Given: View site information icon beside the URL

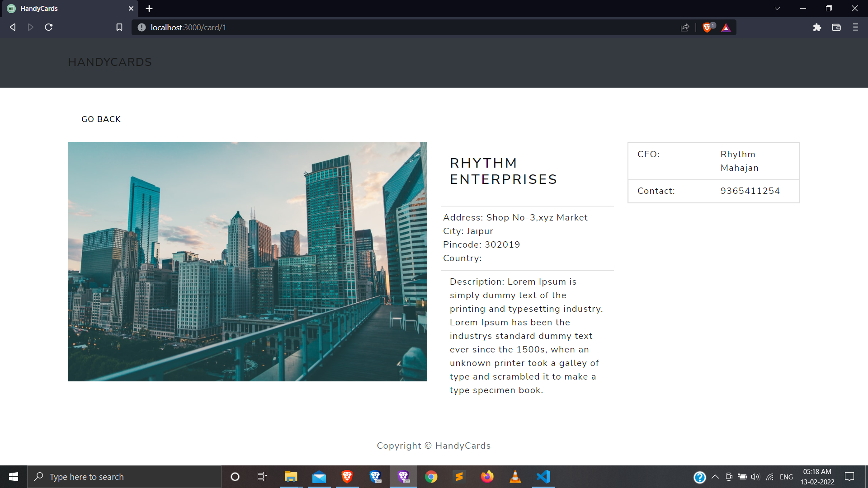Looking at the screenshot, I should click(142, 28).
